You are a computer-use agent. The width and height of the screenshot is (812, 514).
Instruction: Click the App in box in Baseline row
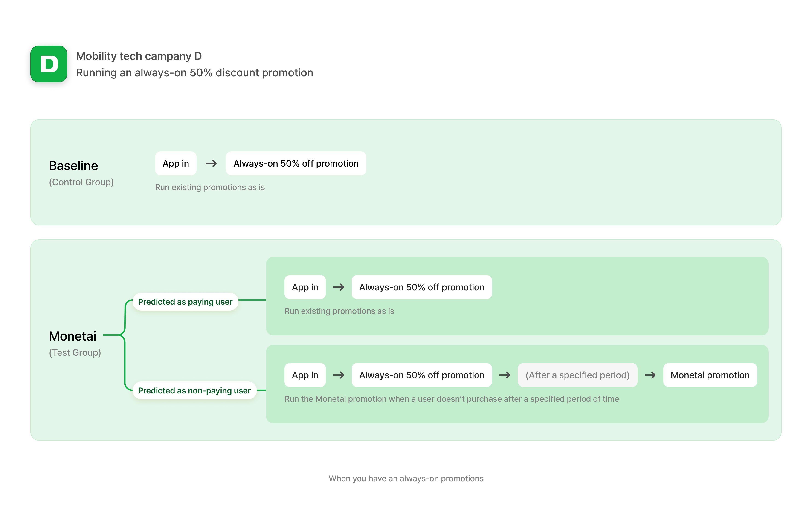176,163
